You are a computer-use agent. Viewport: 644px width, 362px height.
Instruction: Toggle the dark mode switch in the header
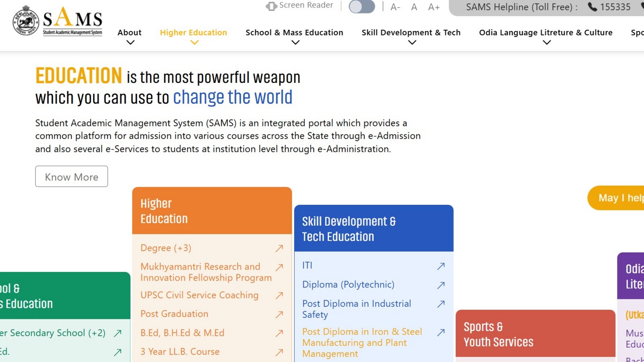tap(362, 7)
